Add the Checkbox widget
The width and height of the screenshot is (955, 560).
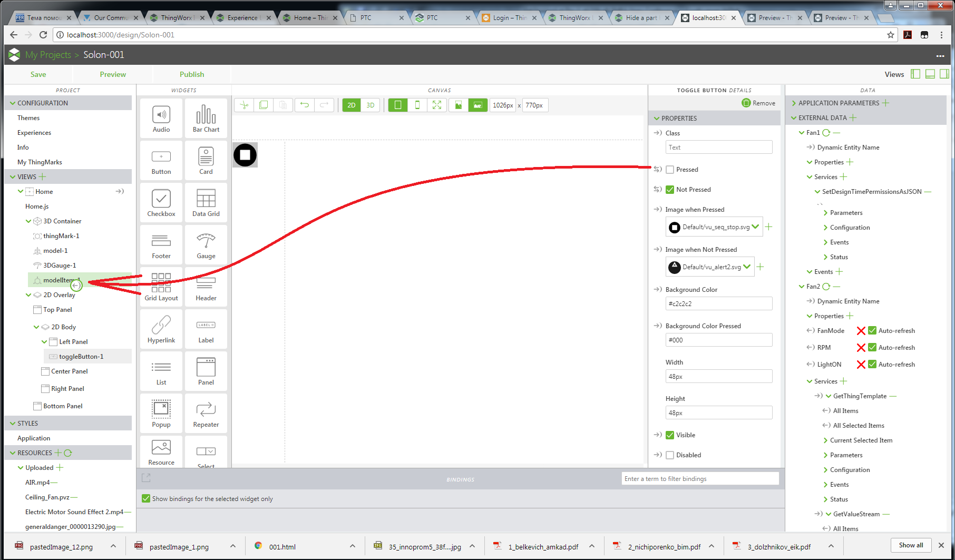point(161,202)
